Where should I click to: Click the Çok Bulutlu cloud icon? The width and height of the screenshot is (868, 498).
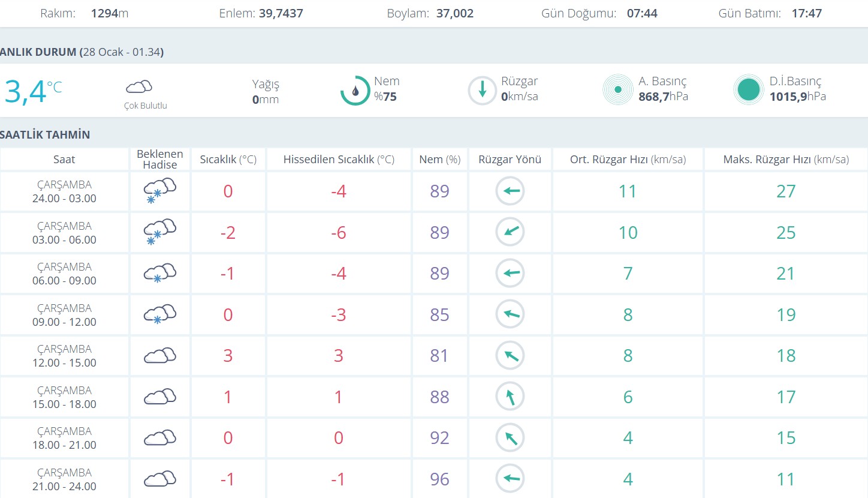click(139, 87)
